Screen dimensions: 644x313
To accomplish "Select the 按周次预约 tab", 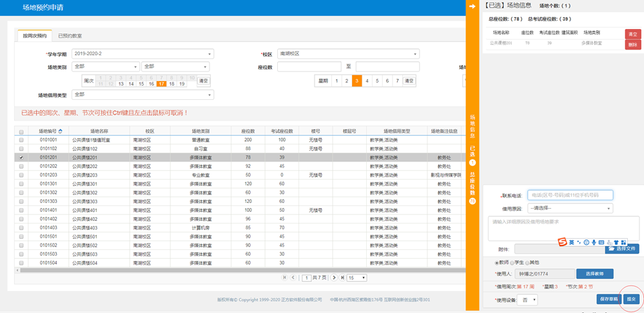I will (34, 36).
